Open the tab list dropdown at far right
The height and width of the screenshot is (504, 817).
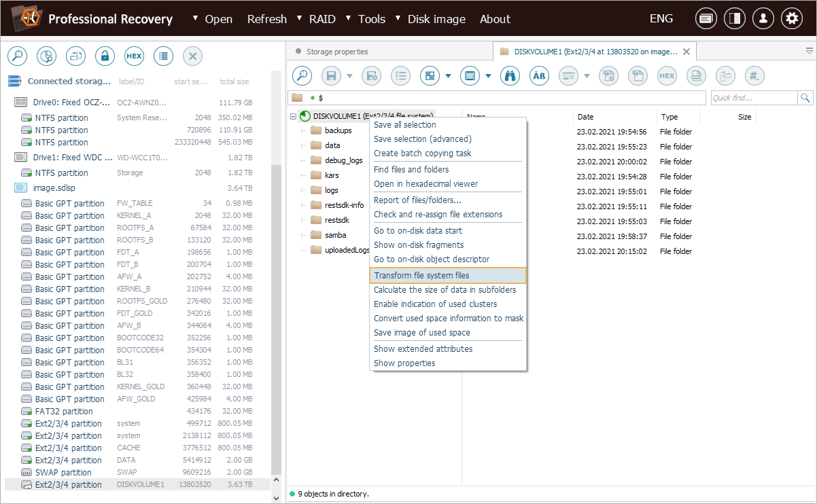[x=809, y=51]
